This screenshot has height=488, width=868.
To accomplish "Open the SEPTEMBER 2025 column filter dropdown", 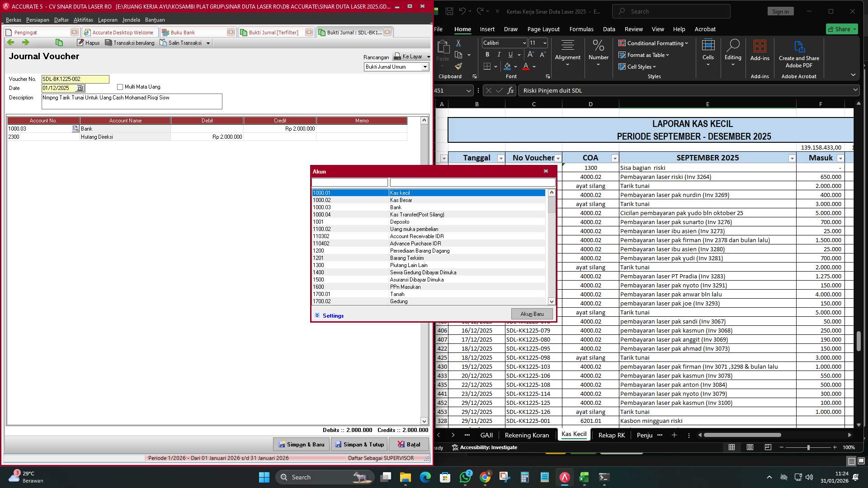I will 792,159.
